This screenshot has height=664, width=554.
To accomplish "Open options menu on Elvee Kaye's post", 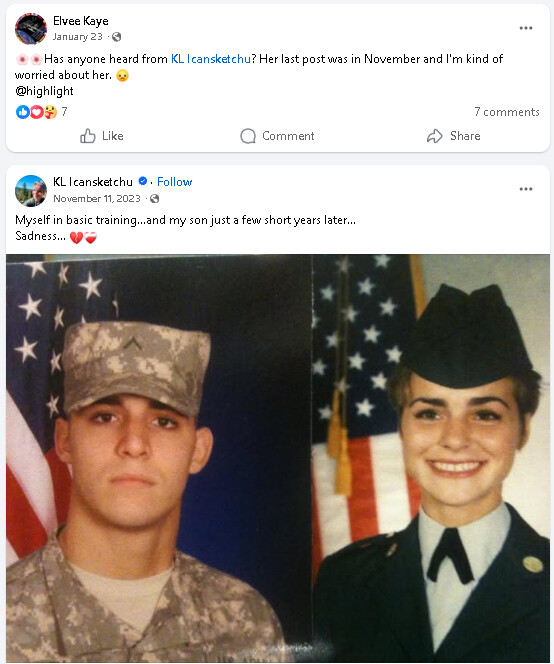I will pyautogui.click(x=526, y=28).
